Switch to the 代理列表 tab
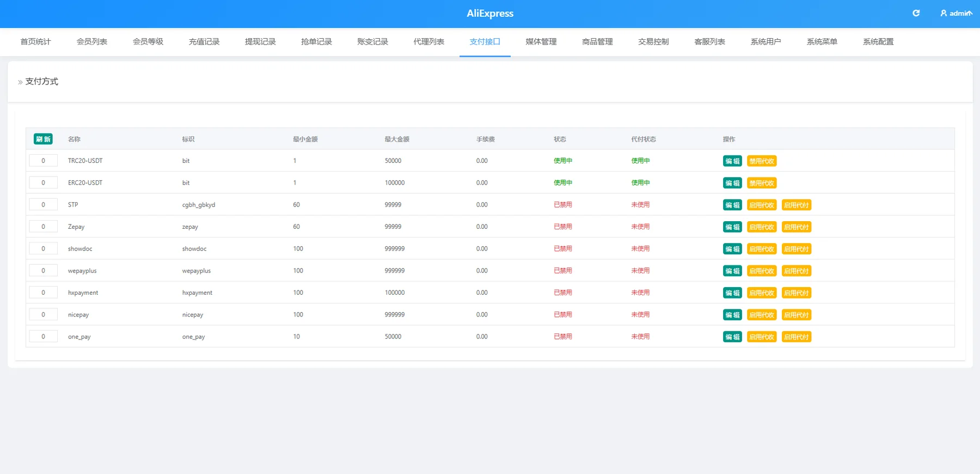 point(428,41)
